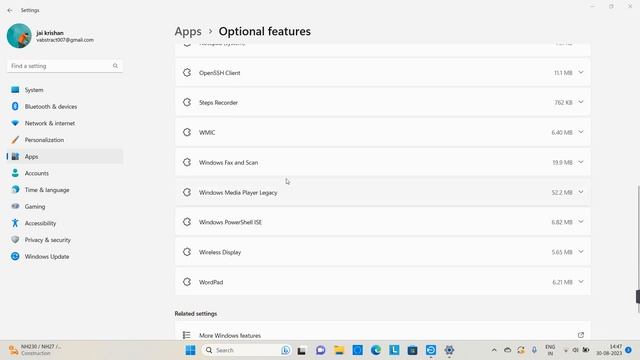The height and width of the screenshot is (360, 640).
Task: Click the ENG IN language indicator
Action: point(550,350)
